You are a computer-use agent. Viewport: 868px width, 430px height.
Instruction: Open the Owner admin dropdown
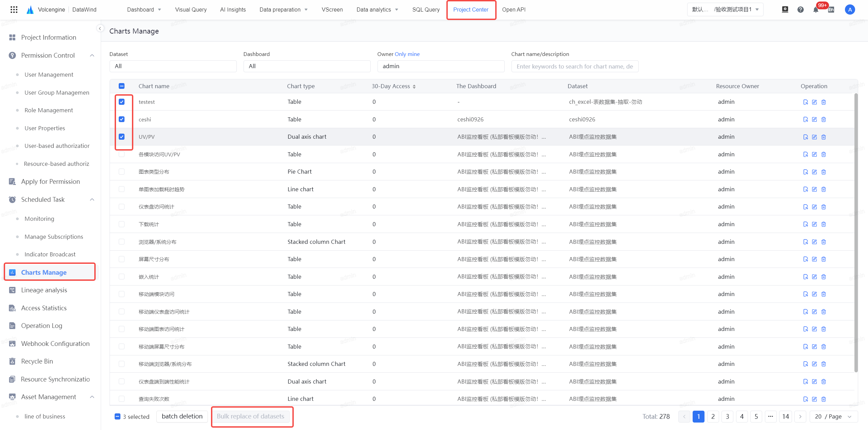[441, 66]
